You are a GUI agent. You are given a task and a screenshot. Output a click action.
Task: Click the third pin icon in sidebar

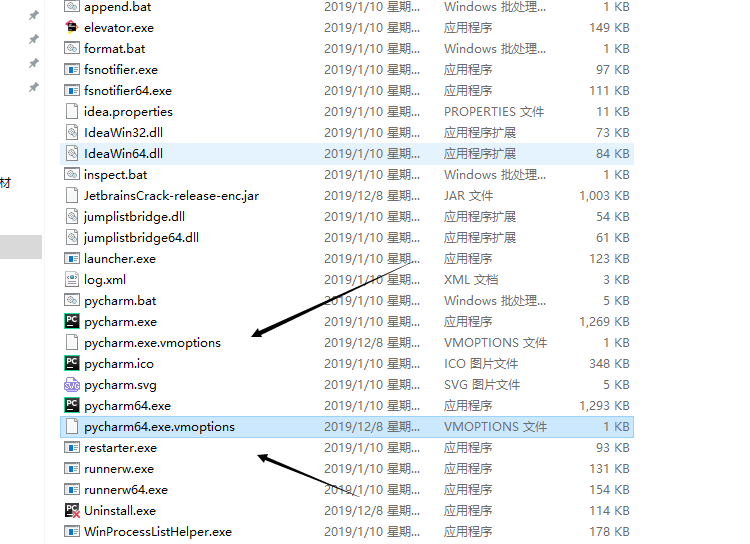click(33, 63)
